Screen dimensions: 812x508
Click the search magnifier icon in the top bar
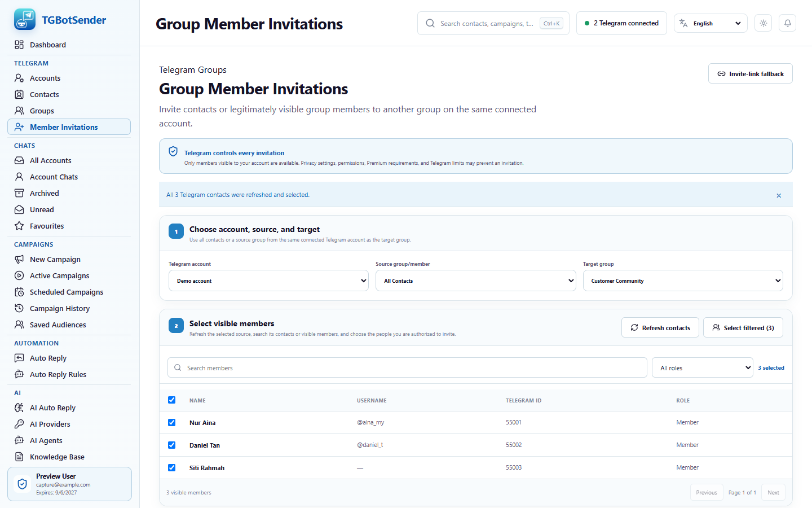tap(430, 23)
